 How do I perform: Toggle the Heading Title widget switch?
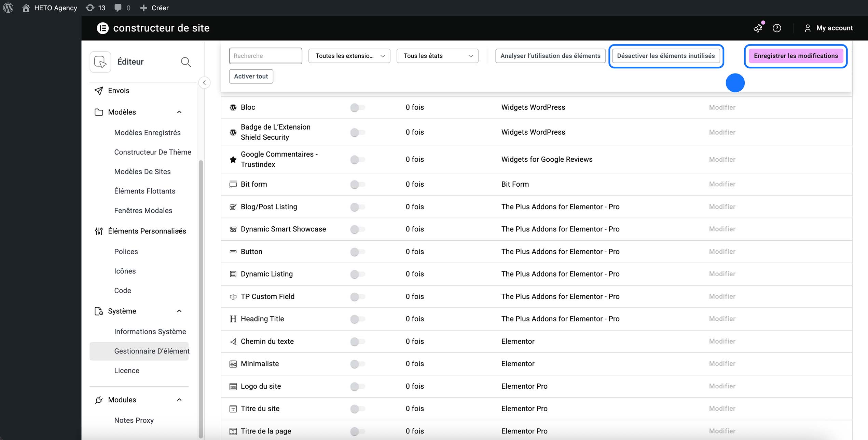click(357, 319)
